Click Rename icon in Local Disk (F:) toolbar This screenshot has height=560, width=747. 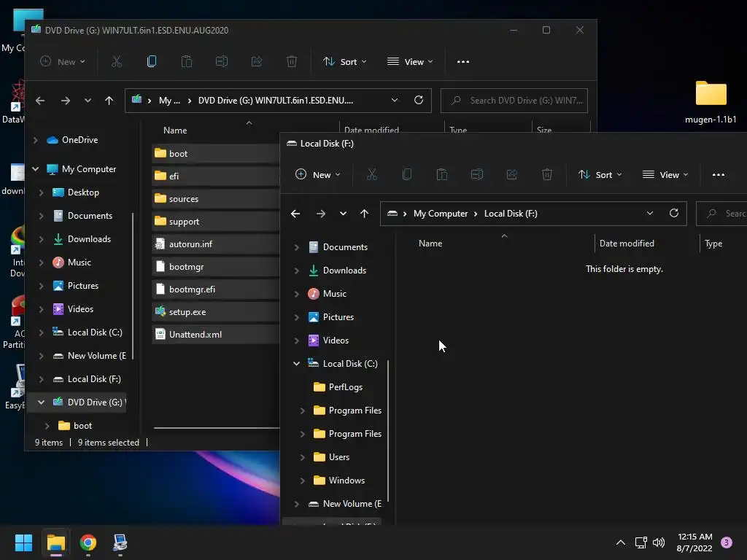[477, 174]
